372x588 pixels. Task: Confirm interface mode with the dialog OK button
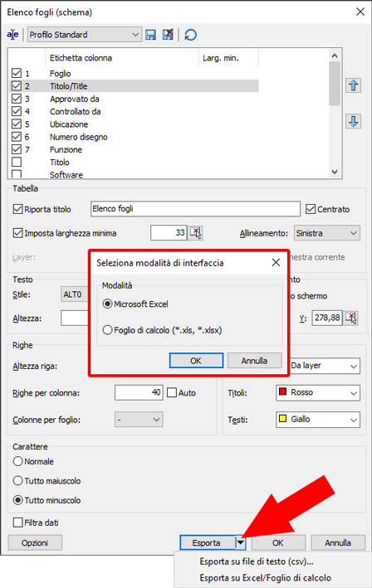tap(196, 361)
